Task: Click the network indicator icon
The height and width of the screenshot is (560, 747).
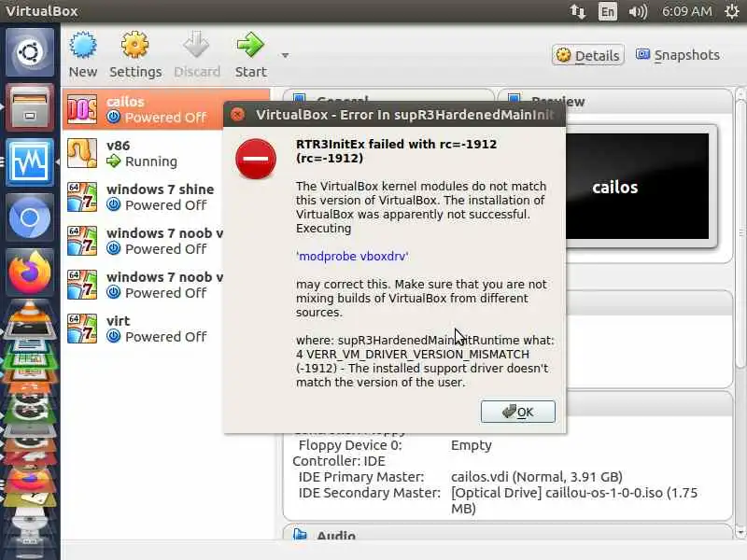Action: pyautogui.click(x=577, y=11)
